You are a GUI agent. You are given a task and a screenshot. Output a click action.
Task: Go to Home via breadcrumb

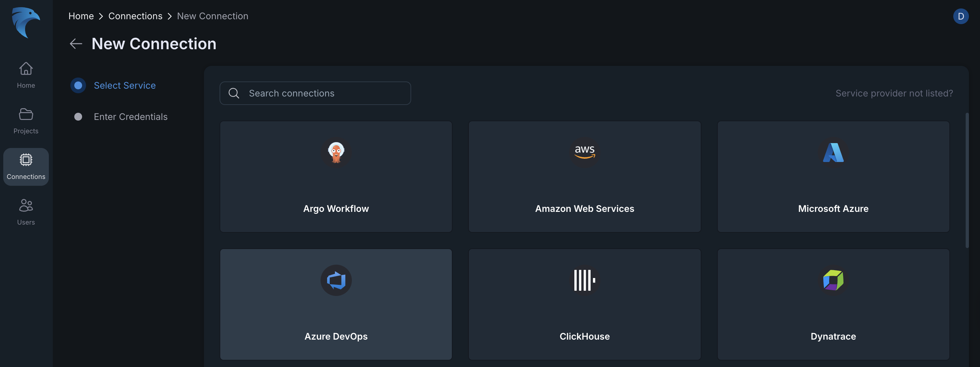(81, 16)
